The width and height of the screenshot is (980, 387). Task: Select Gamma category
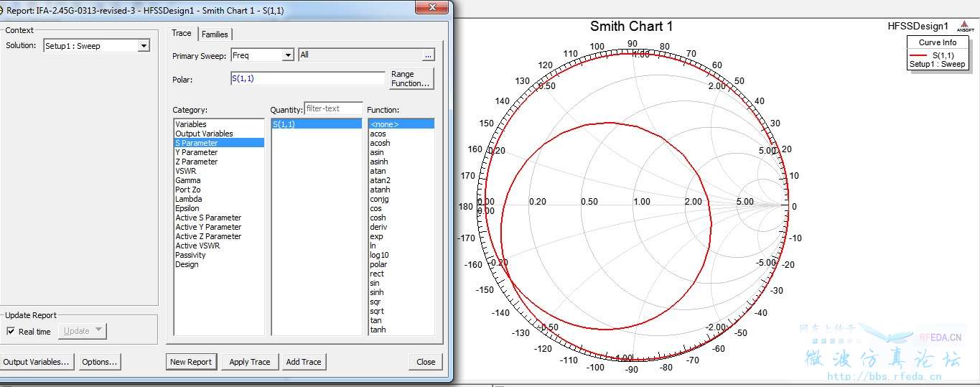tap(219, 180)
